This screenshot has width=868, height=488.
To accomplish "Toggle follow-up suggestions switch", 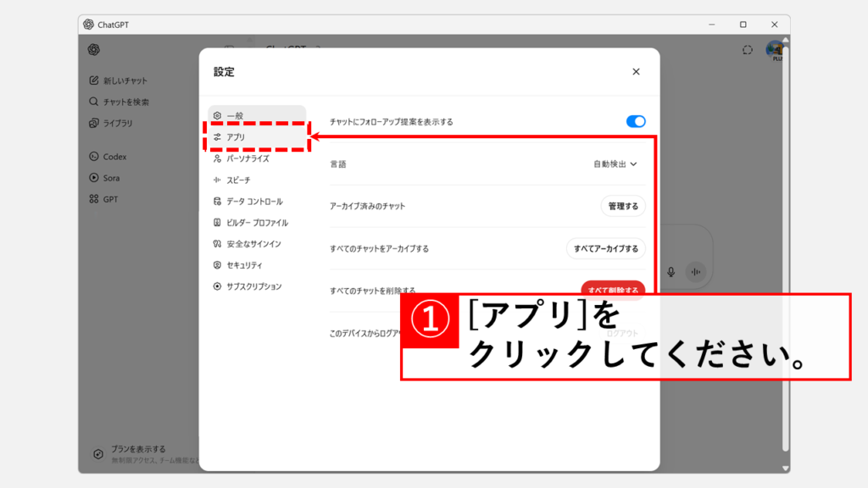I will click(636, 121).
